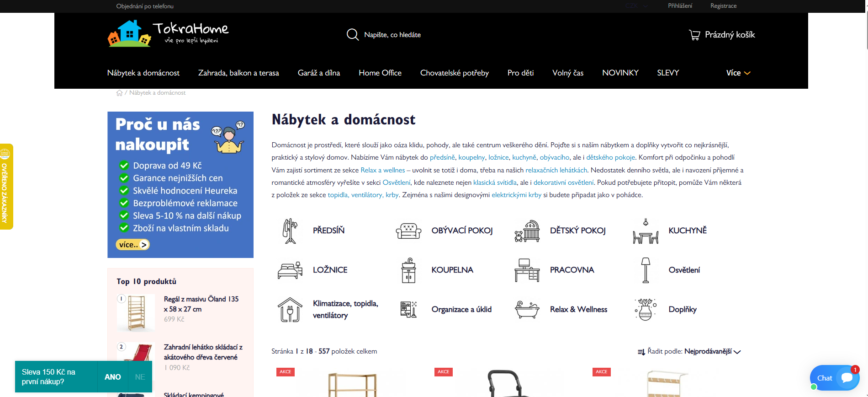This screenshot has width=868, height=397.
Task: Click the first AKCE product badge
Action: (286, 372)
